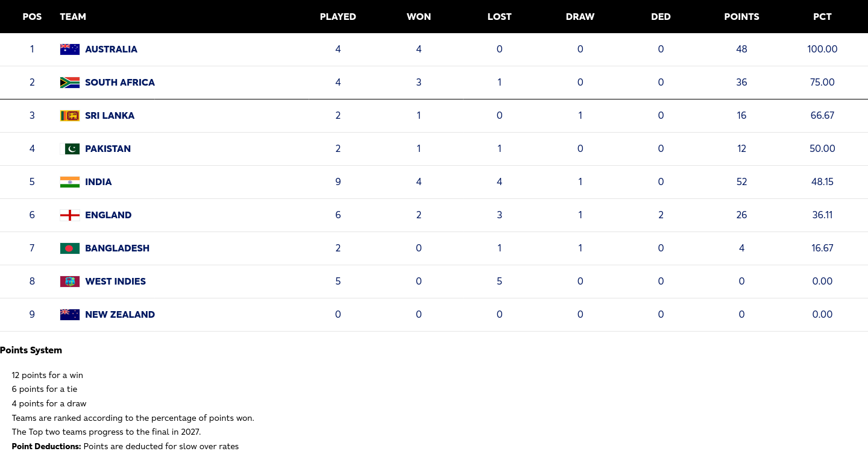Click the '6 points for a tie' line
Image resolution: width=868 pixels, height=454 pixels.
(45, 389)
